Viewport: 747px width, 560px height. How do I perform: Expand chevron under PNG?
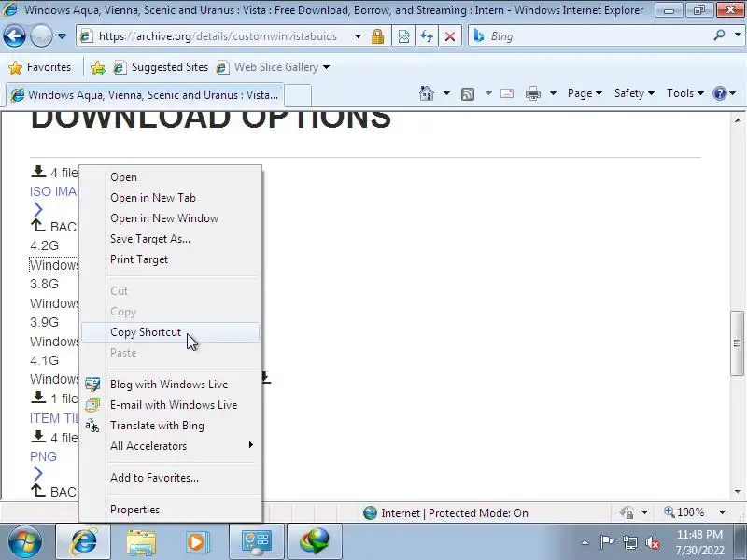tap(38, 473)
